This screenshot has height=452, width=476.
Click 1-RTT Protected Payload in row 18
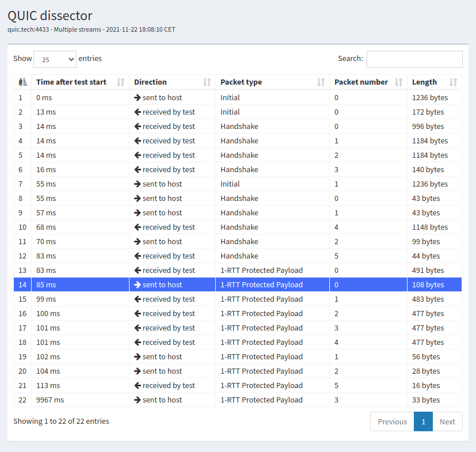[x=261, y=343]
